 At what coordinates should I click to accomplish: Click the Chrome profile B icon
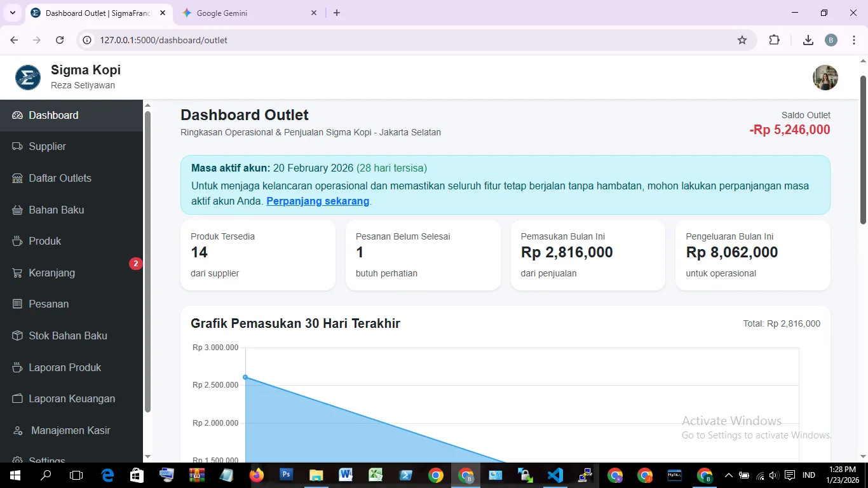click(831, 40)
